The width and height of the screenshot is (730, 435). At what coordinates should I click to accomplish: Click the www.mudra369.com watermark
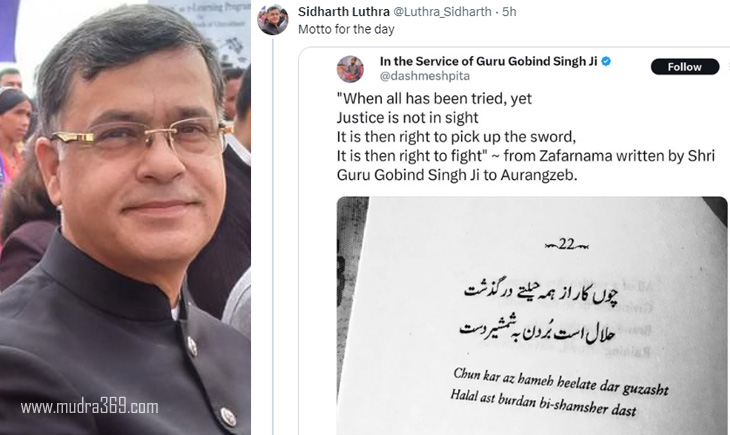click(x=89, y=407)
